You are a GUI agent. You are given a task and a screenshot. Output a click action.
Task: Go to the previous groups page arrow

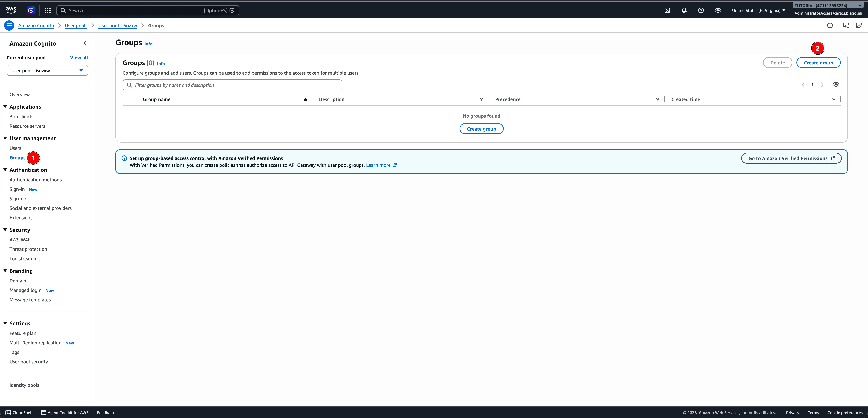pos(803,85)
